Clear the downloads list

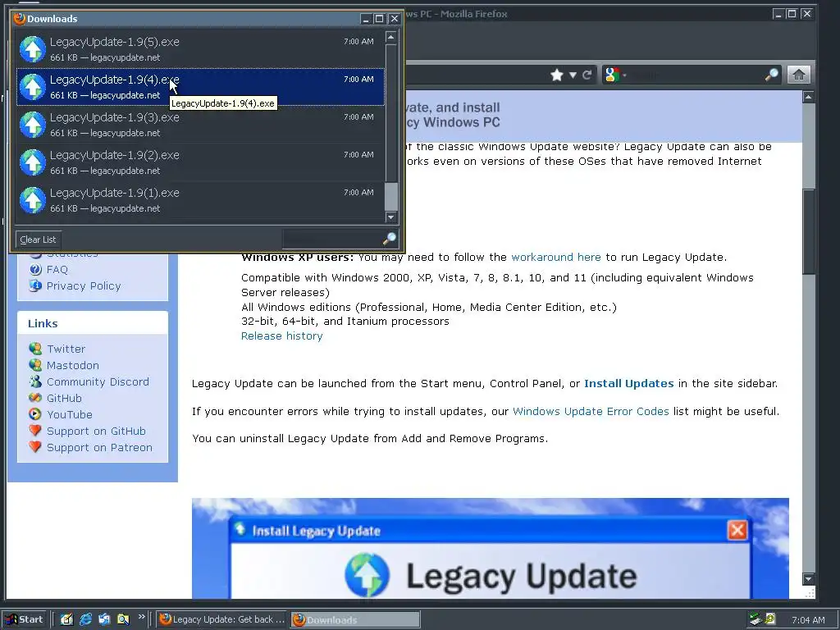pyautogui.click(x=38, y=240)
